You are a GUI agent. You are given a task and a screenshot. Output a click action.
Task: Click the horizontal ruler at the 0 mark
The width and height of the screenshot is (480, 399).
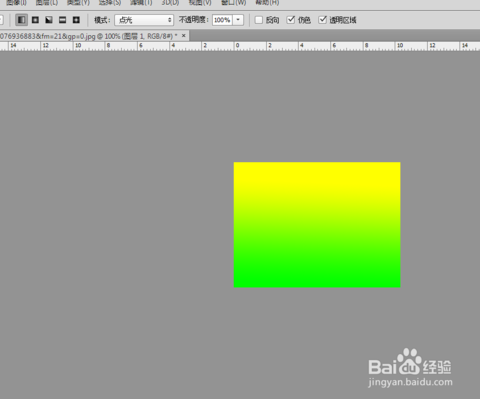[237, 46]
